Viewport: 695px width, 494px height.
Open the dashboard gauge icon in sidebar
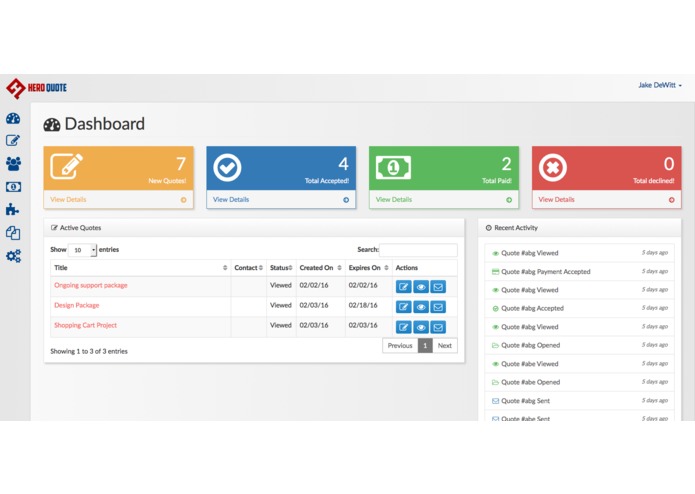[x=13, y=118]
